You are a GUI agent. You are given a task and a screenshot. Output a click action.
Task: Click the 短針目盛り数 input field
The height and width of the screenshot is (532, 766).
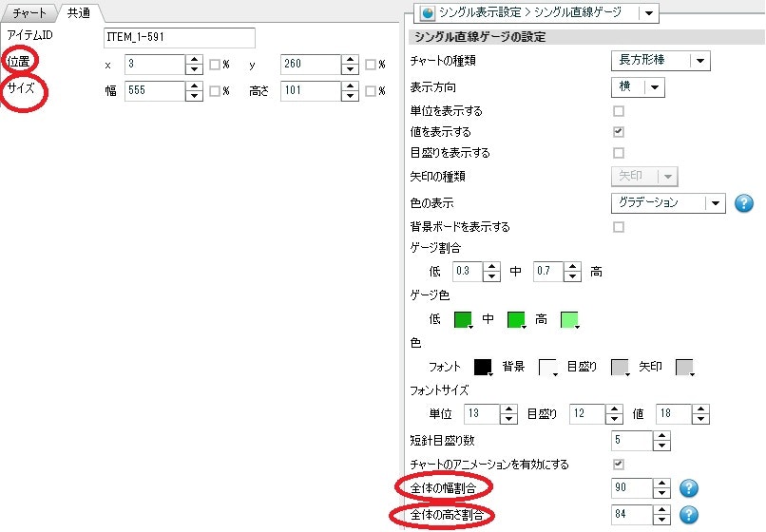tap(632, 441)
